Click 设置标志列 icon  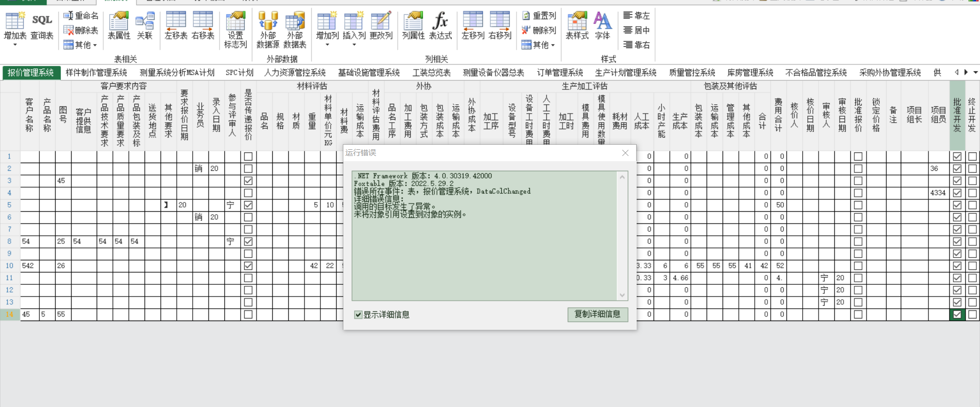click(x=235, y=30)
